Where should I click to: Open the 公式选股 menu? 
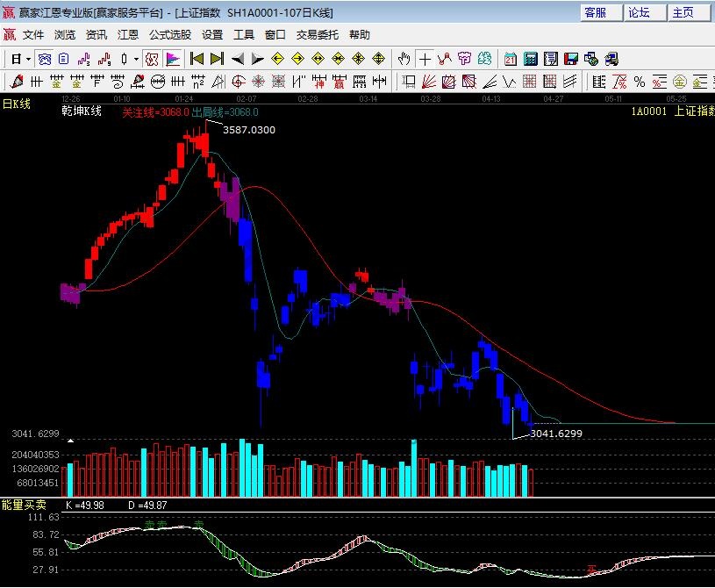(169, 35)
